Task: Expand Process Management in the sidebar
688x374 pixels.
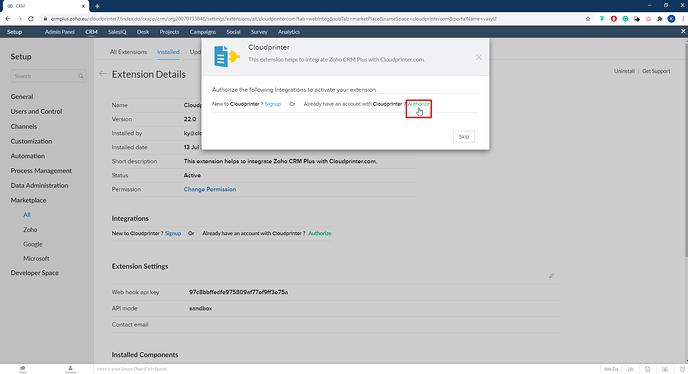Action: coord(41,171)
